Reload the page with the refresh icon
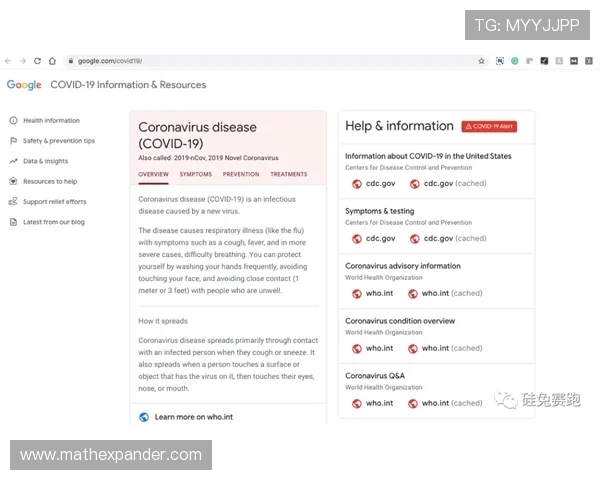600x480 pixels. pyautogui.click(x=37, y=61)
